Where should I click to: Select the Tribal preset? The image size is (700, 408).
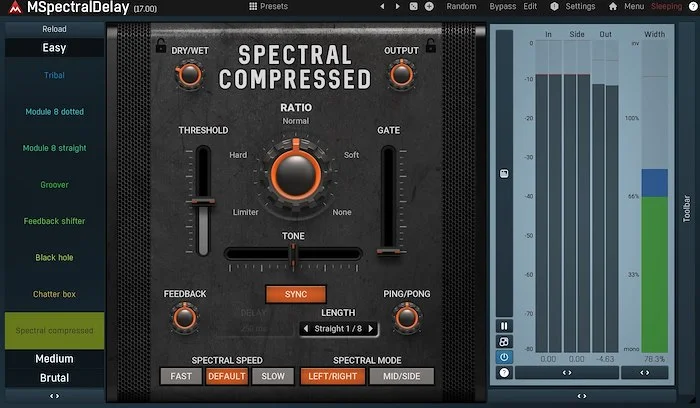pyautogui.click(x=54, y=75)
